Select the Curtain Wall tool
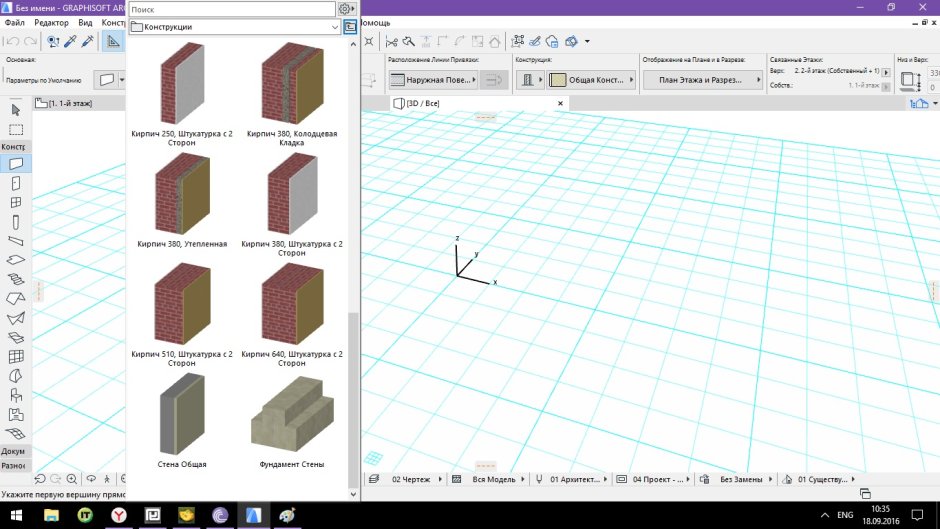This screenshot has height=529, width=940. [x=16, y=357]
